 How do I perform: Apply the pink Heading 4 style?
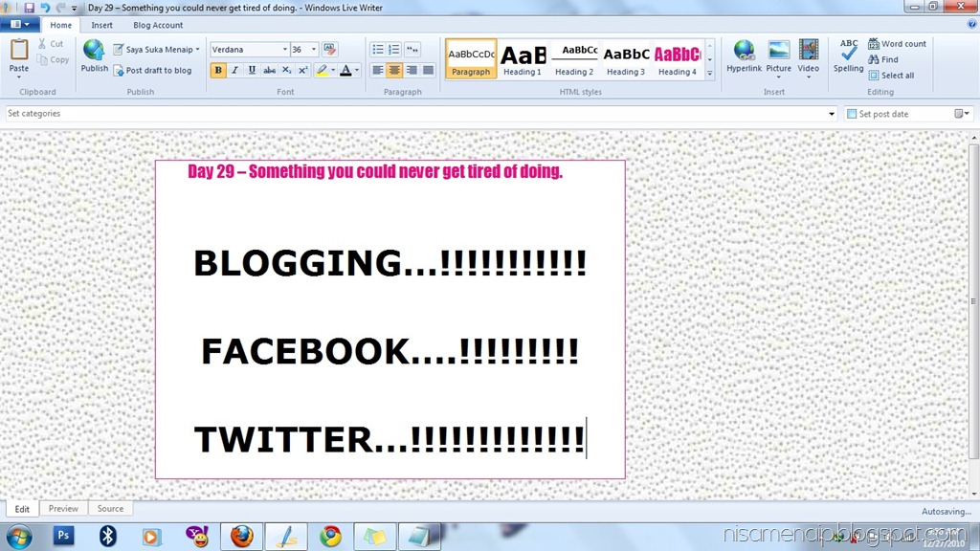[678, 58]
